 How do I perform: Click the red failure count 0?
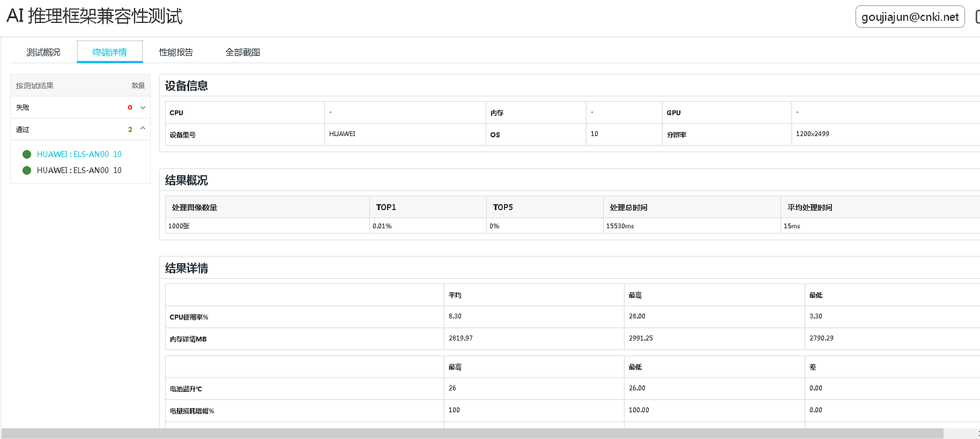tap(129, 107)
